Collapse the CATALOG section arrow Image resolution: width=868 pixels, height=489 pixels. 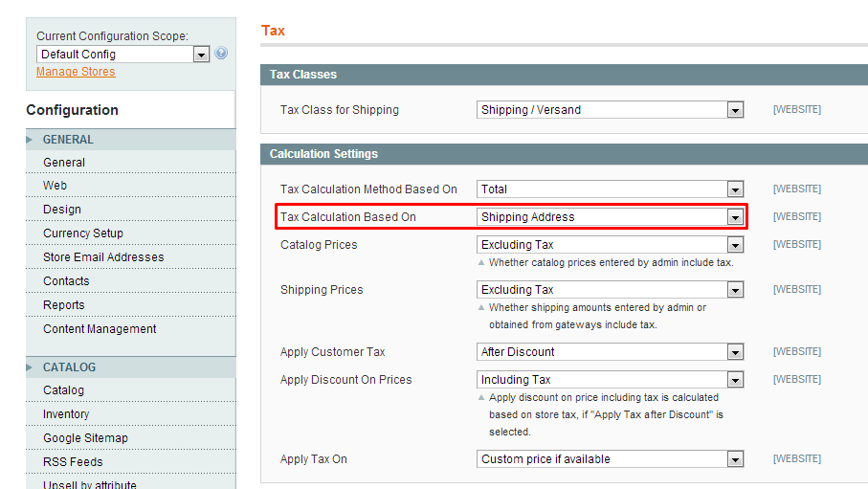click(x=30, y=367)
